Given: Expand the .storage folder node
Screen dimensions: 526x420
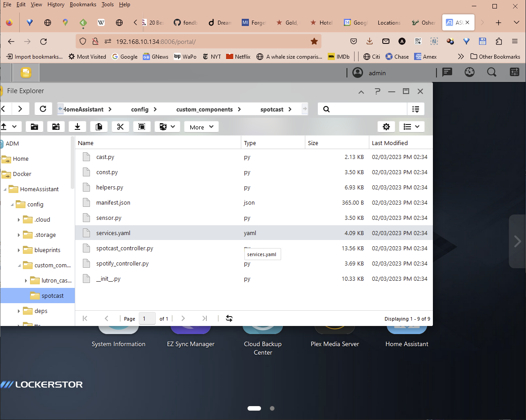Looking at the screenshot, I should tap(19, 235).
